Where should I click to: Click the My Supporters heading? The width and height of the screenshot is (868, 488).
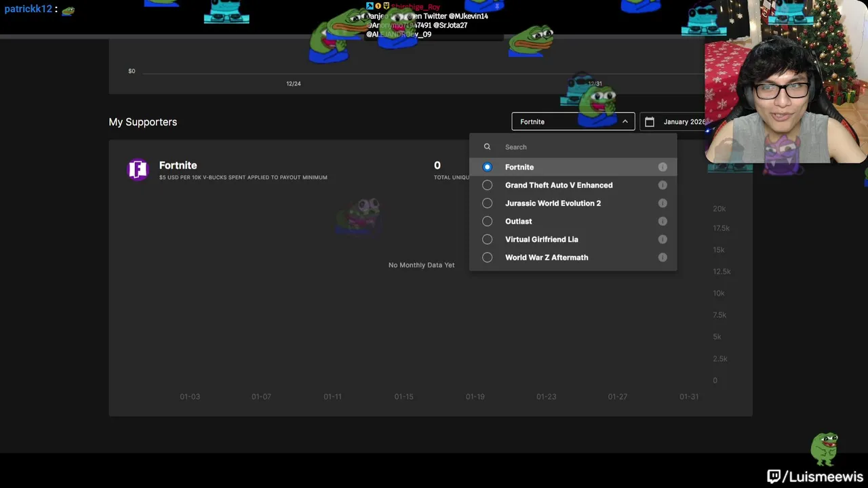point(142,122)
